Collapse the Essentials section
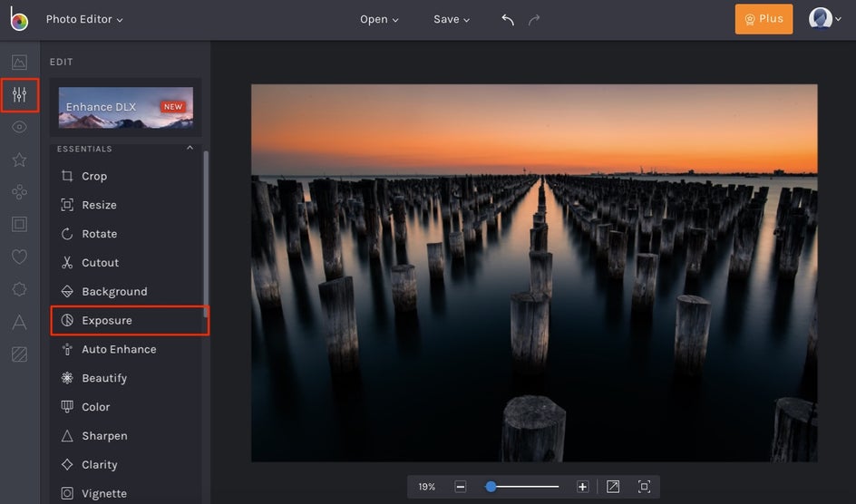The height and width of the screenshot is (504, 856). [x=190, y=149]
